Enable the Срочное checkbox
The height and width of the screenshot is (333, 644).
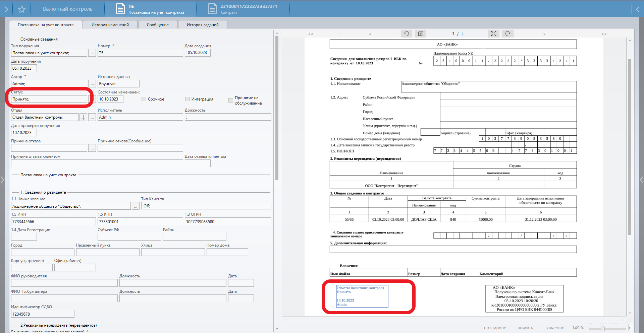pyautogui.click(x=144, y=99)
